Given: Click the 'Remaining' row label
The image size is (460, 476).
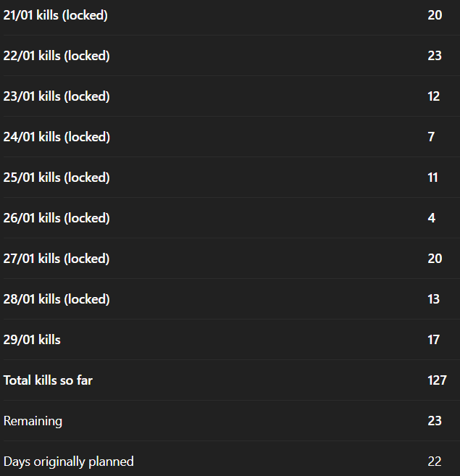Looking at the screenshot, I should pyautogui.click(x=33, y=421).
